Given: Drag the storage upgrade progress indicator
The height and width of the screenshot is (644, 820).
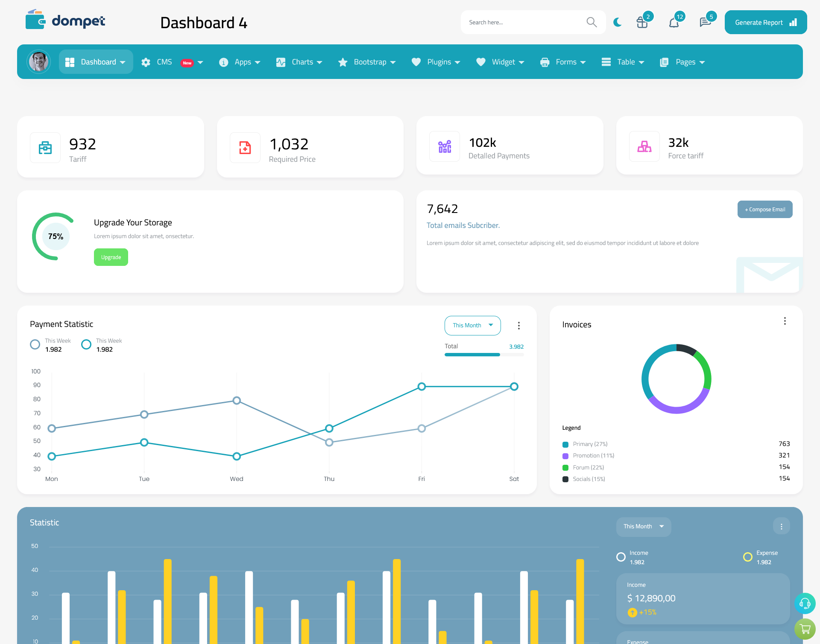Looking at the screenshot, I should click(55, 236).
